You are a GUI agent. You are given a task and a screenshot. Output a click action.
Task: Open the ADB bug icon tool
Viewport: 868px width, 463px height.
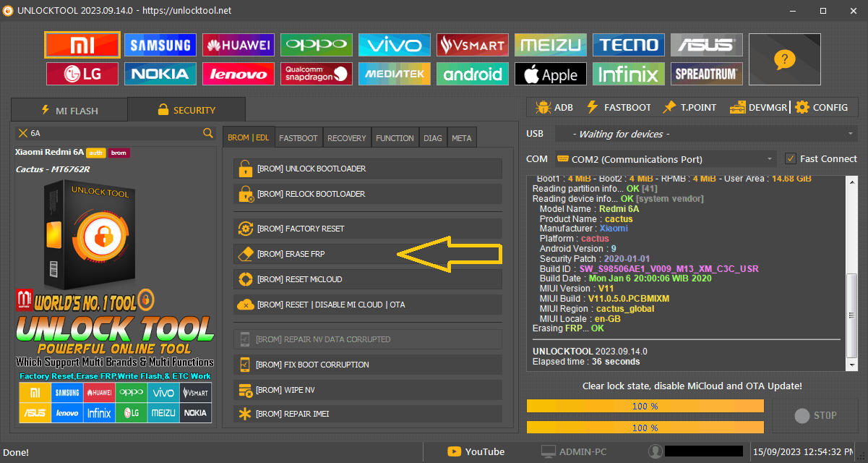coord(554,107)
